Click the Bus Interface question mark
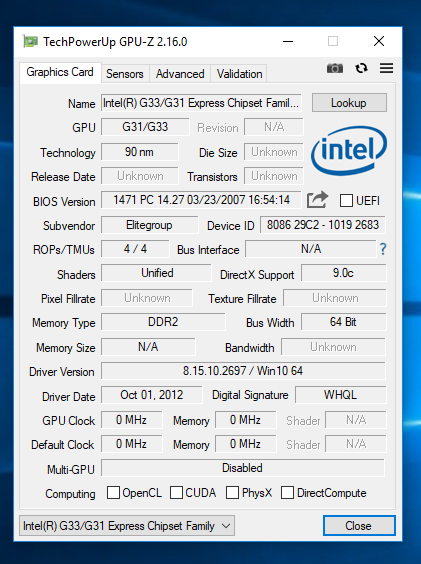The image size is (421, 564). point(383,249)
